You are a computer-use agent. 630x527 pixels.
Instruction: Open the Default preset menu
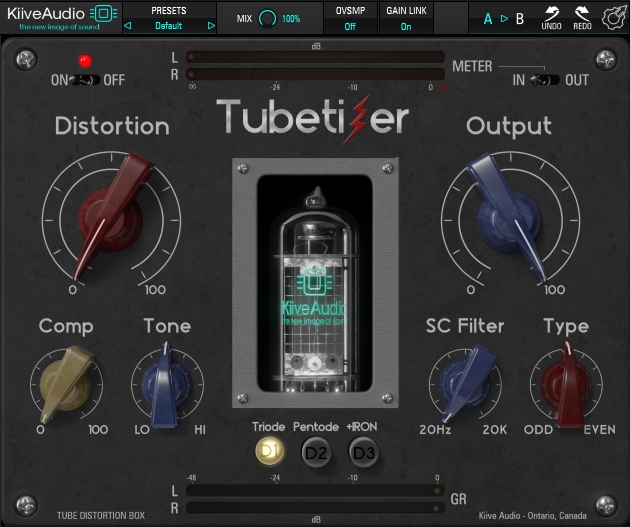(x=169, y=26)
